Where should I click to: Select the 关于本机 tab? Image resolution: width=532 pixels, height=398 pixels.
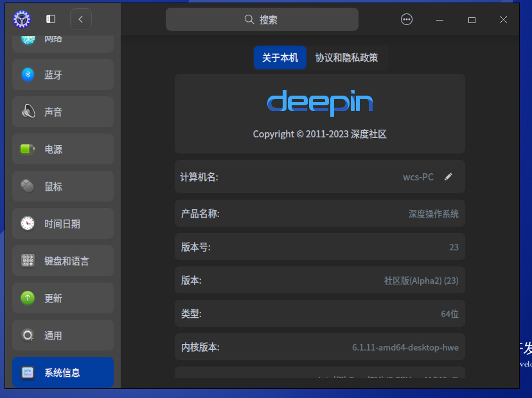280,58
